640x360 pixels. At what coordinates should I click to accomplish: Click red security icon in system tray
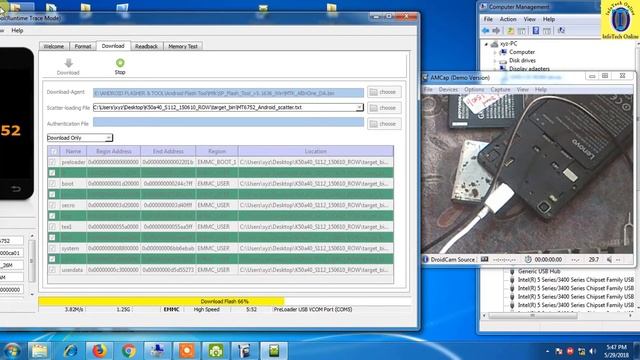[x=570, y=351]
